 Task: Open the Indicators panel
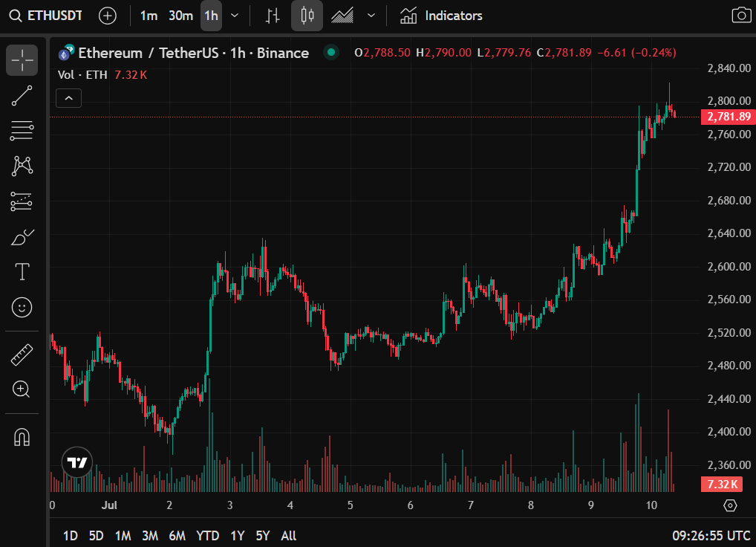pos(441,16)
